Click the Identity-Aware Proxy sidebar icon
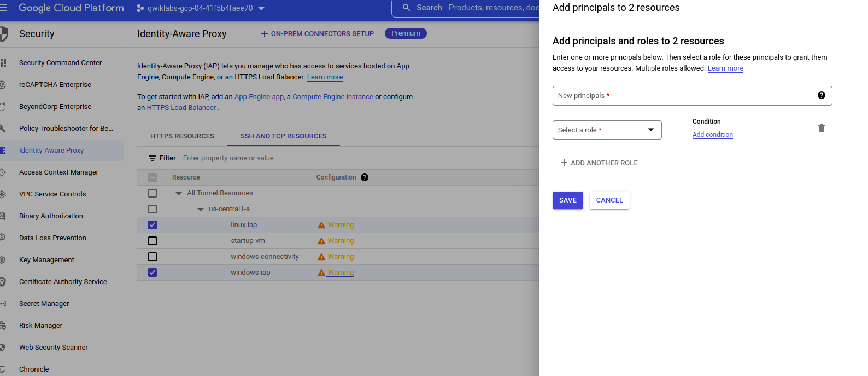The width and height of the screenshot is (868, 376). coord(3,150)
